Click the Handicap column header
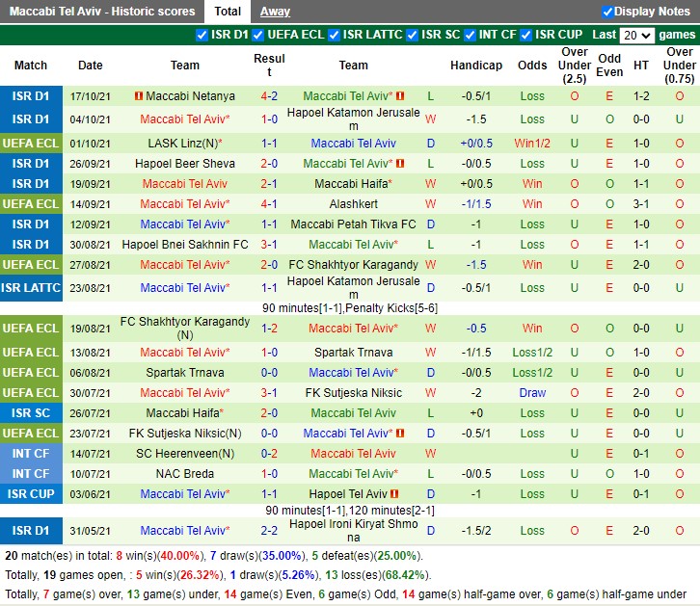 [x=476, y=66]
